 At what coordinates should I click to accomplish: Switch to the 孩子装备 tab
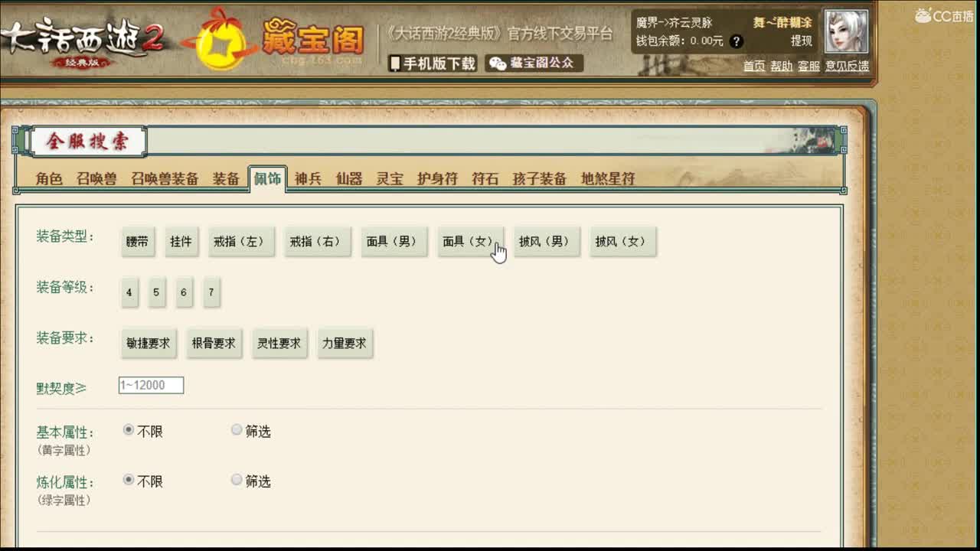tap(540, 179)
